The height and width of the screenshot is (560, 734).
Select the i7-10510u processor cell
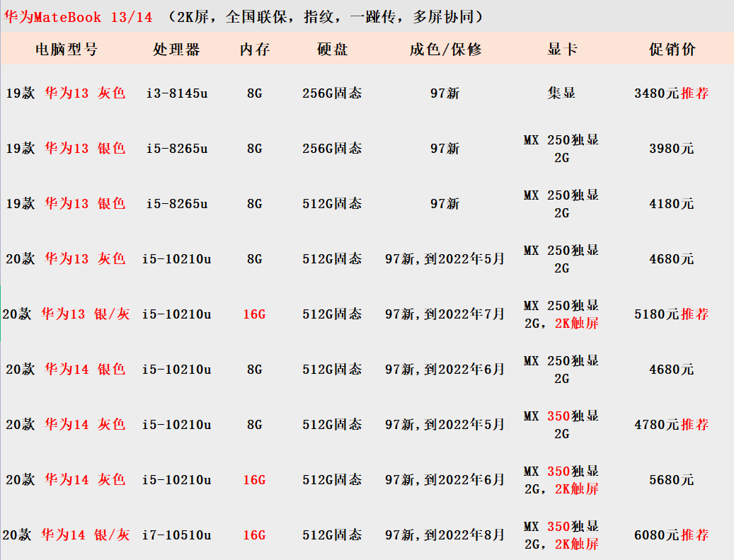177,535
